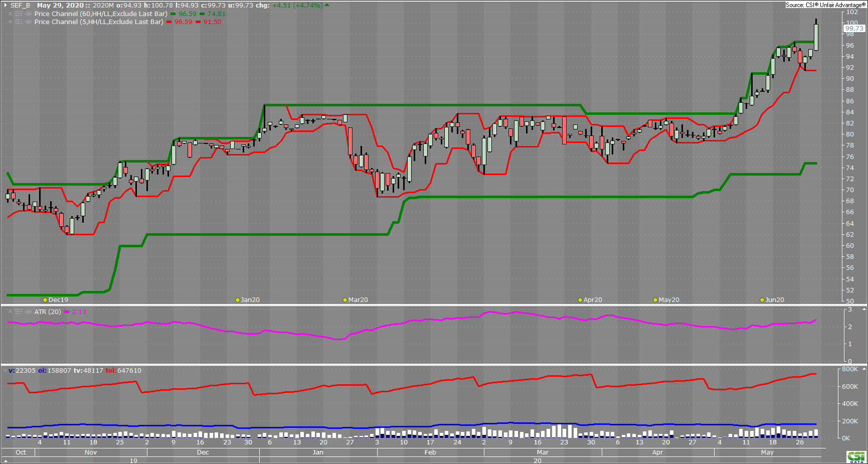Click the change value +4.51 (+4.74%)
The height and width of the screenshot is (464, 868).
298,6
